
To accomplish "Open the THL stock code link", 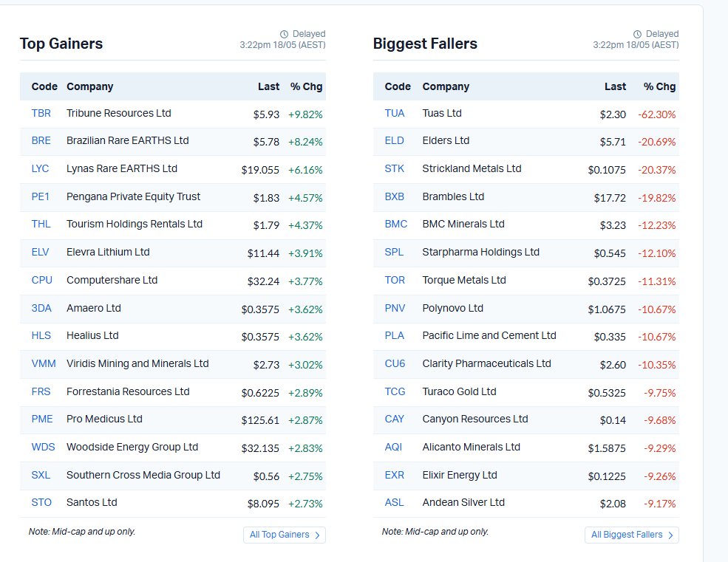I will [41, 225].
